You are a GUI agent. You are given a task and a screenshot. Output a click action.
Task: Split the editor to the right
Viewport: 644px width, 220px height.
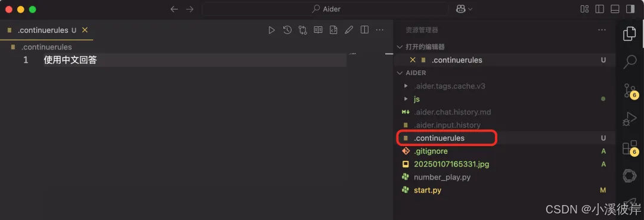[x=364, y=30]
